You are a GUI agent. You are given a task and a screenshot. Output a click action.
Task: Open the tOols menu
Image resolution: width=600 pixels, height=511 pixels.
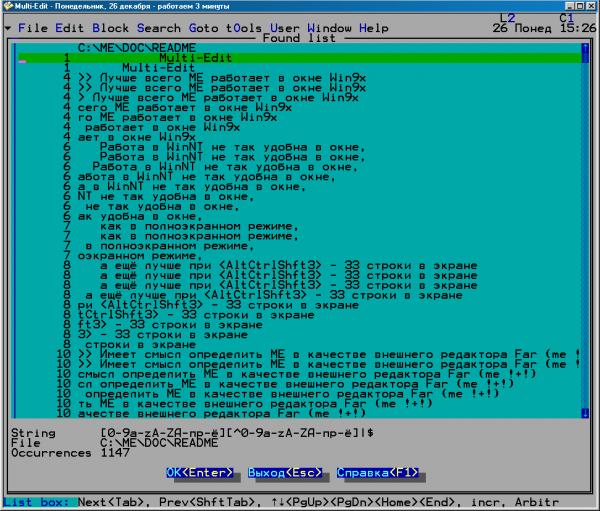(x=244, y=28)
